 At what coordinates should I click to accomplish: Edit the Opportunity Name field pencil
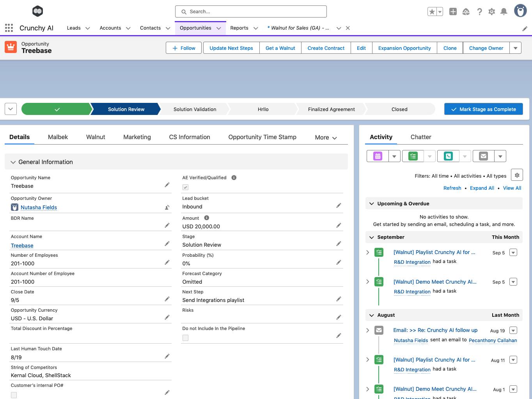tap(167, 185)
